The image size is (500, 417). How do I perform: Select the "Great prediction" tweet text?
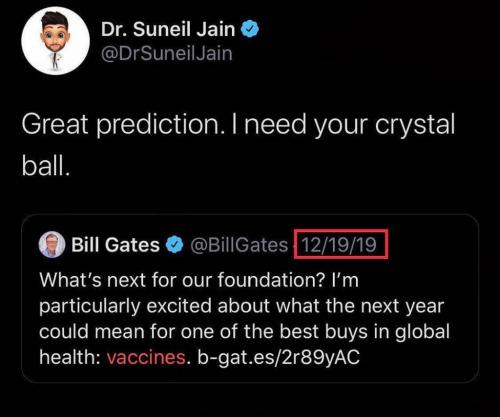[x=238, y=144]
